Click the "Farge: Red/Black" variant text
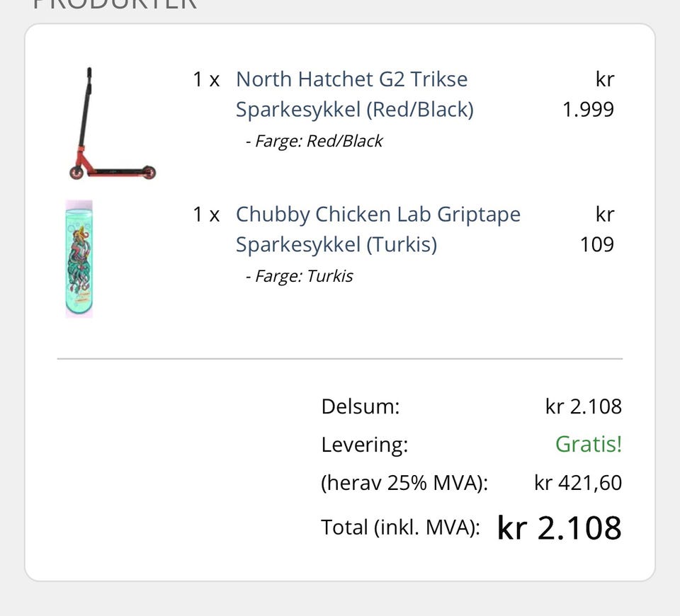Screen dimensions: 680x616 [x=314, y=142]
